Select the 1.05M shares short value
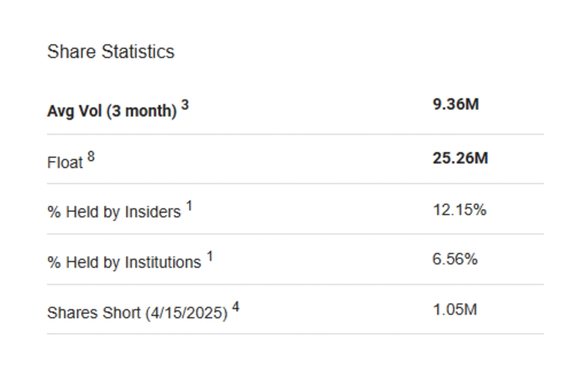This screenshot has height=379, width=588. 455,310
